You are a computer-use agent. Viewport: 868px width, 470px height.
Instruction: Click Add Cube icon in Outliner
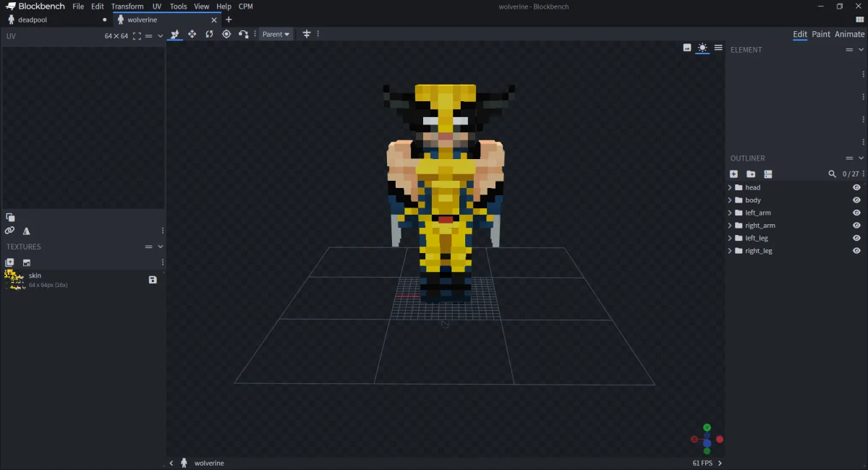733,174
